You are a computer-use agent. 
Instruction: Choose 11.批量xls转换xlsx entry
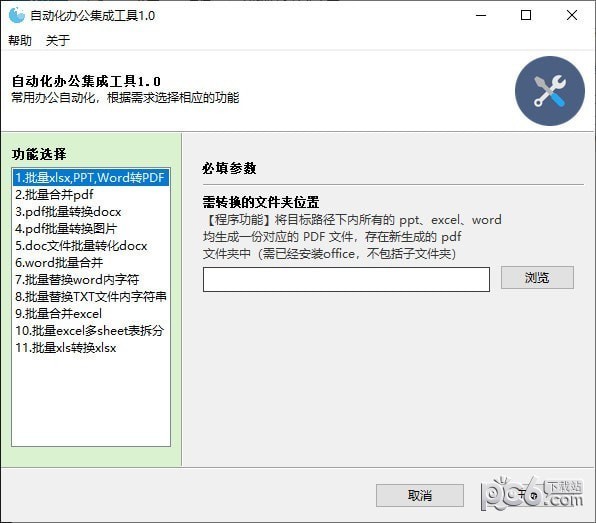click(91, 348)
